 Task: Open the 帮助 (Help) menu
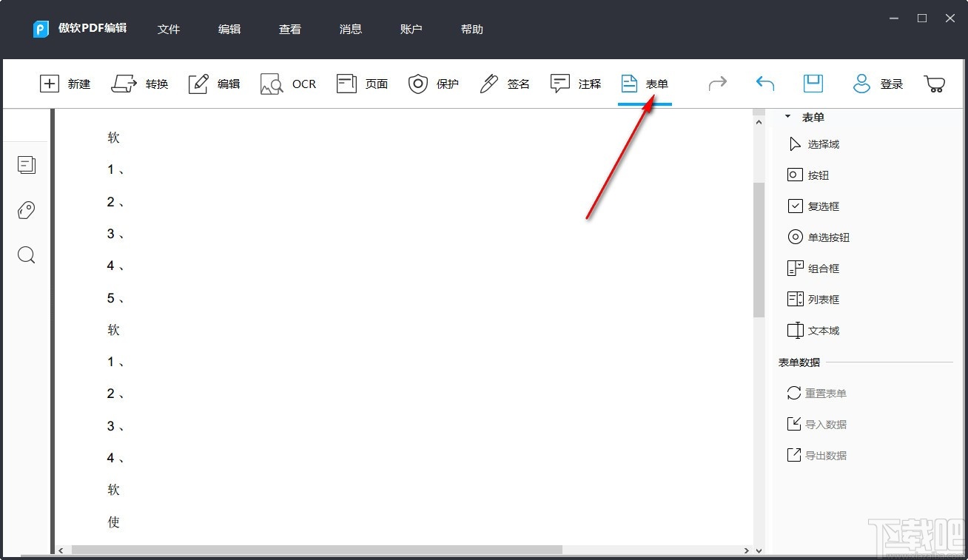[x=472, y=30]
